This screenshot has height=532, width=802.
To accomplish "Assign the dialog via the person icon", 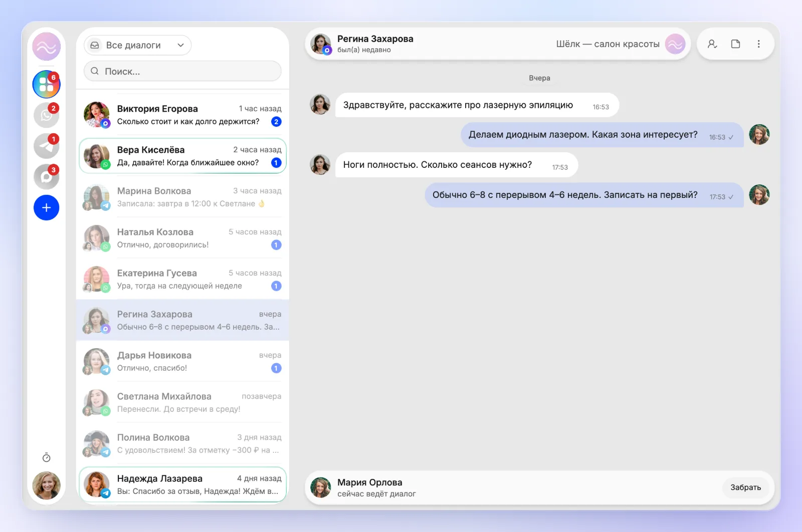I will point(712,44).
